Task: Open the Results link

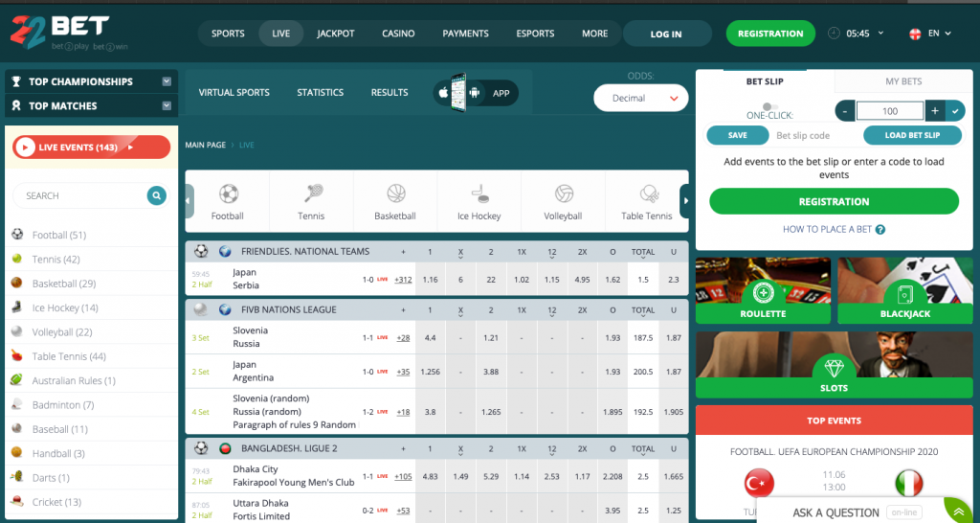Action: click(x=390, y=93)
